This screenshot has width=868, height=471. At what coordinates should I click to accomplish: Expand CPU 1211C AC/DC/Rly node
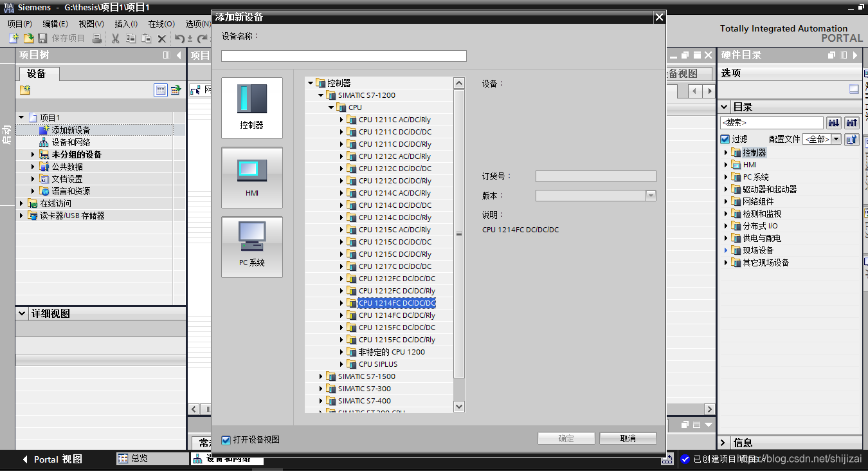(x=341, y=120)
